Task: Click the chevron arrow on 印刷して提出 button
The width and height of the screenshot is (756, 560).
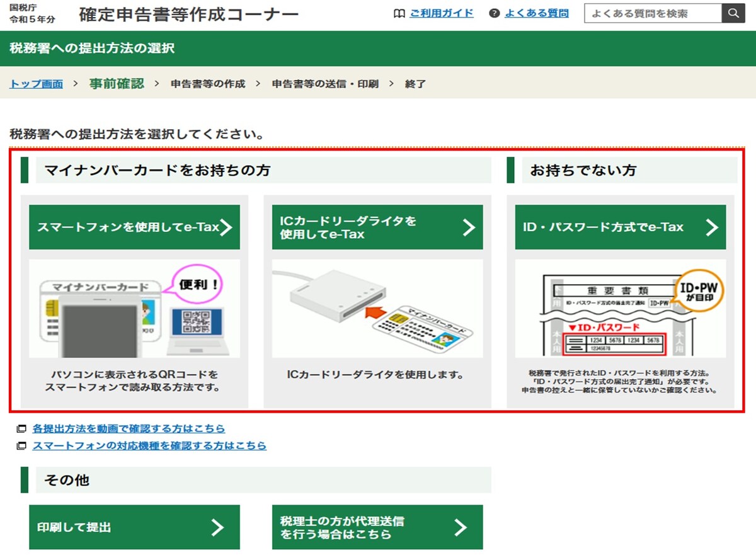Action: pos(217,527)
